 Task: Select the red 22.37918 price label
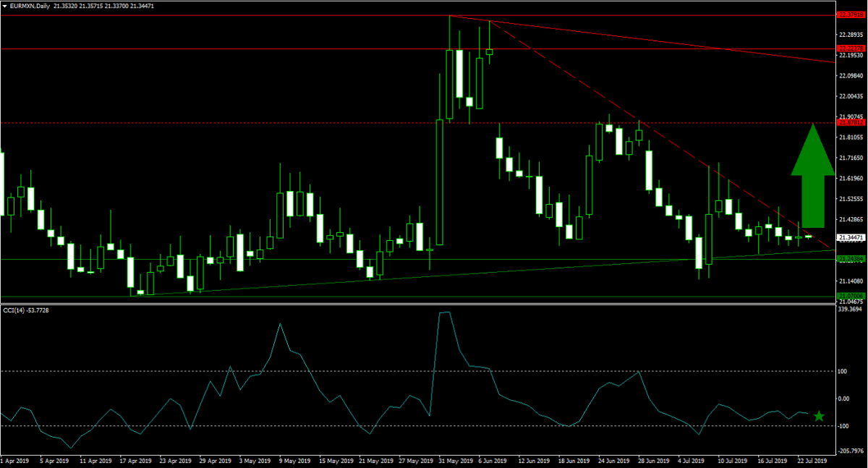tap(851, 14)
